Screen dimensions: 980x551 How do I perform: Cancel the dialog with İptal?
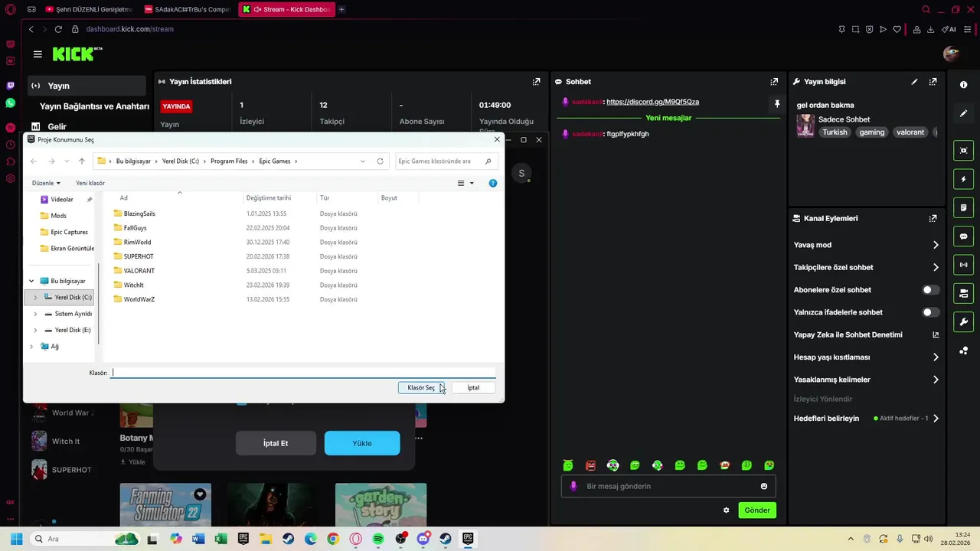pyautogui.click(x=473, y=388)
